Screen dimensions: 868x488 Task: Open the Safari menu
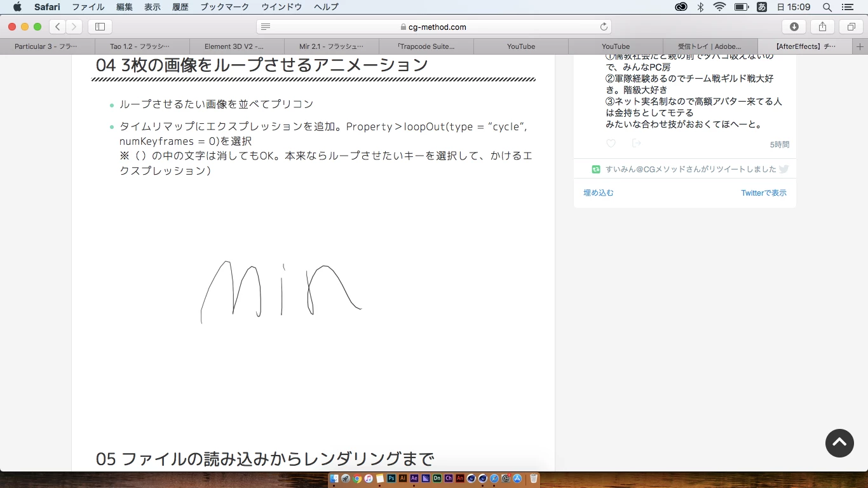47,7
